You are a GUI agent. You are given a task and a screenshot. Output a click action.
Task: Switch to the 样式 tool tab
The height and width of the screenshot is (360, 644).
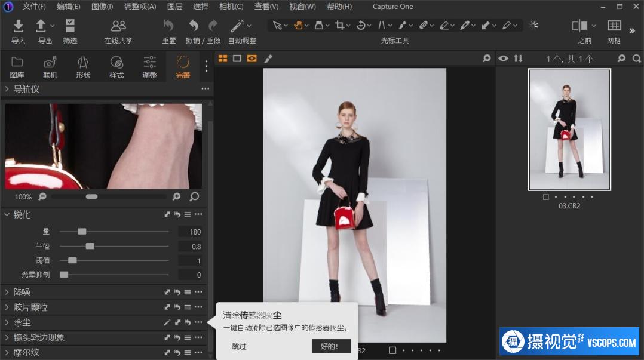[x=116, y=66]
